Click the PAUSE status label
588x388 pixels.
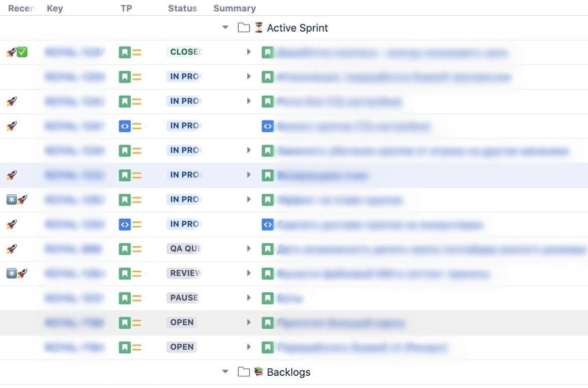coord(183,298)
